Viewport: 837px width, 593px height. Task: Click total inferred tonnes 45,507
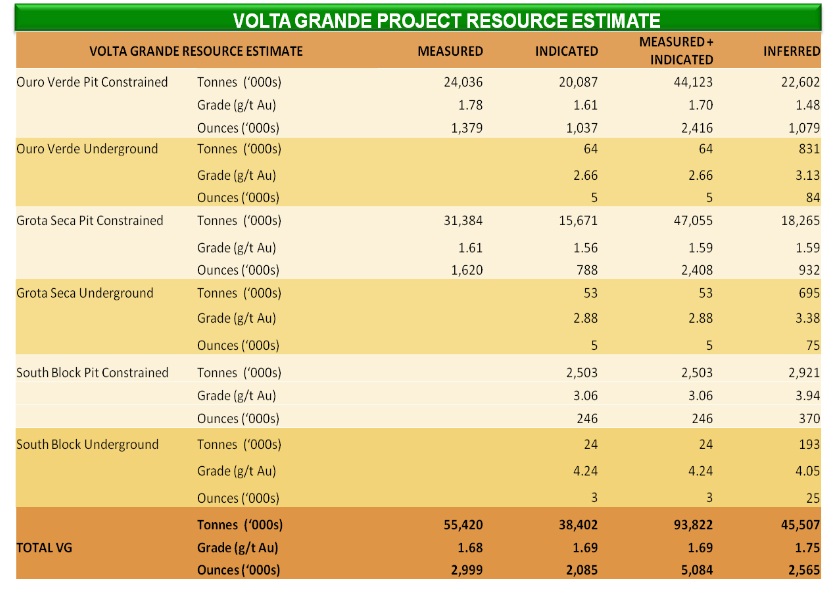click(x=800, y=525)
